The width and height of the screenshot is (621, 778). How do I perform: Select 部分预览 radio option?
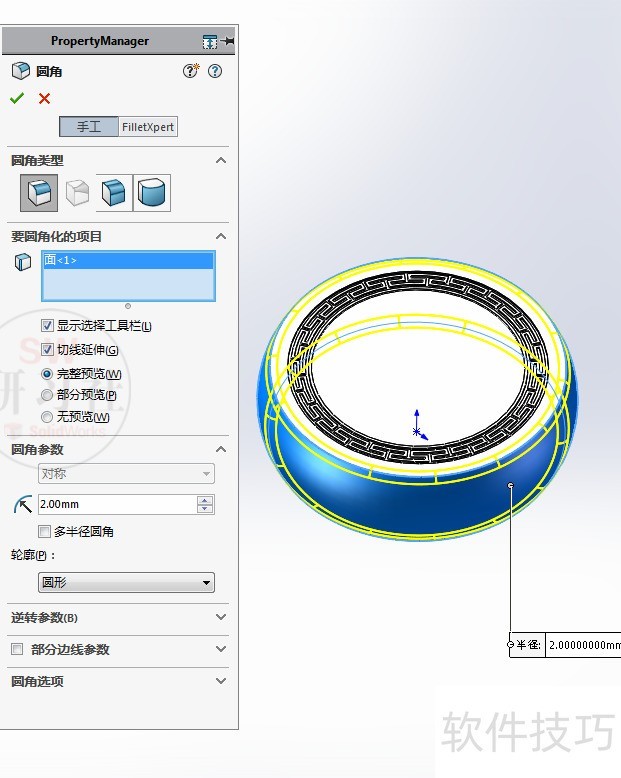click(47, 395)
